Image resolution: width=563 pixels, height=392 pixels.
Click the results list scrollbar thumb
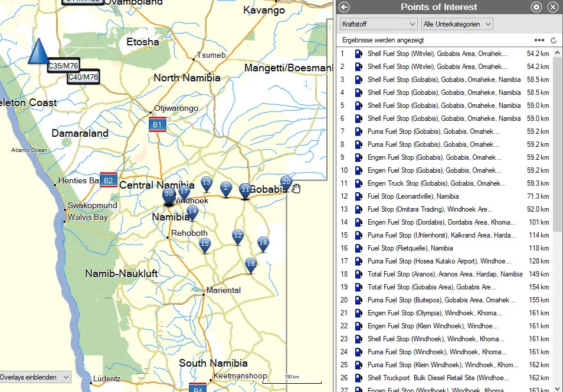[557, 144]
